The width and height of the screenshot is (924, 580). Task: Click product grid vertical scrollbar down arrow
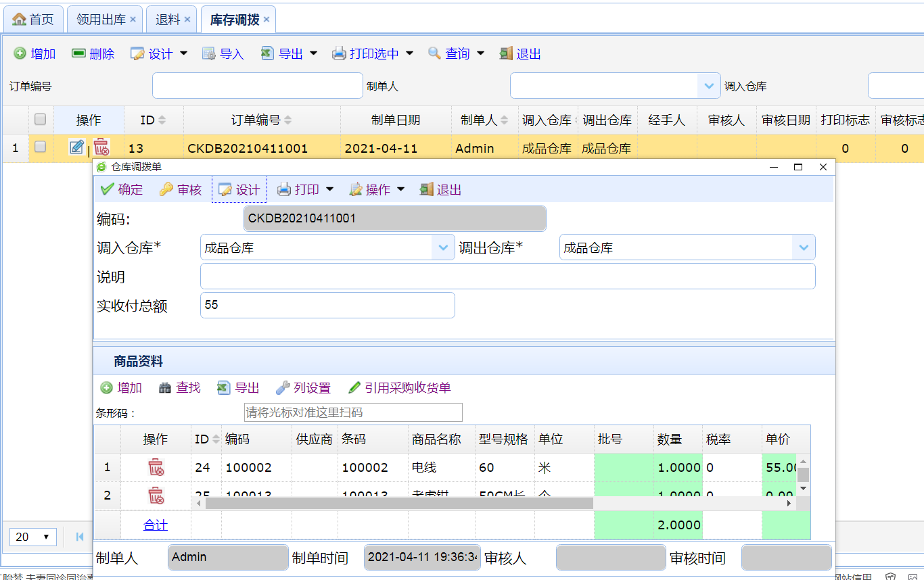pos(803,488)
